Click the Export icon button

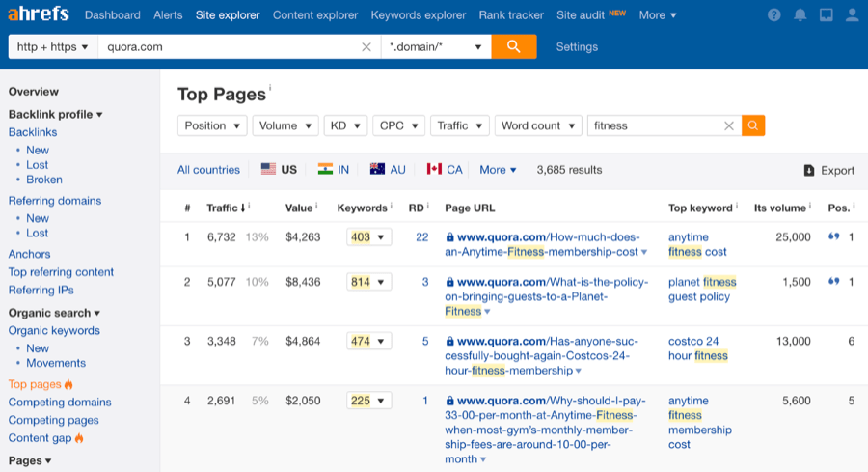(x=809, y=170)
